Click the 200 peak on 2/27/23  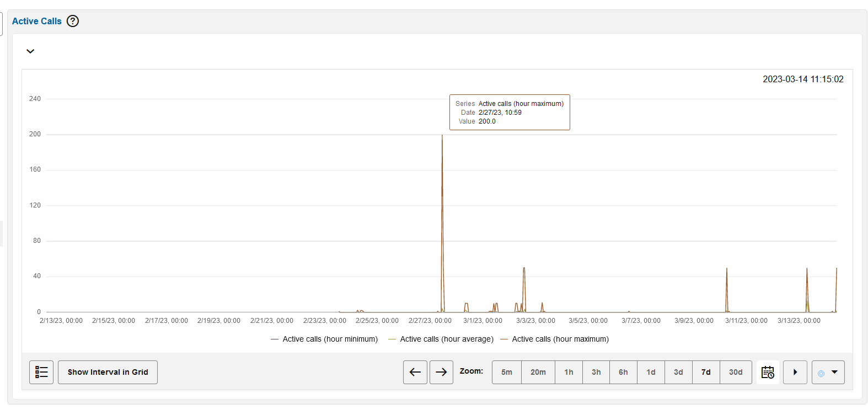442,136
